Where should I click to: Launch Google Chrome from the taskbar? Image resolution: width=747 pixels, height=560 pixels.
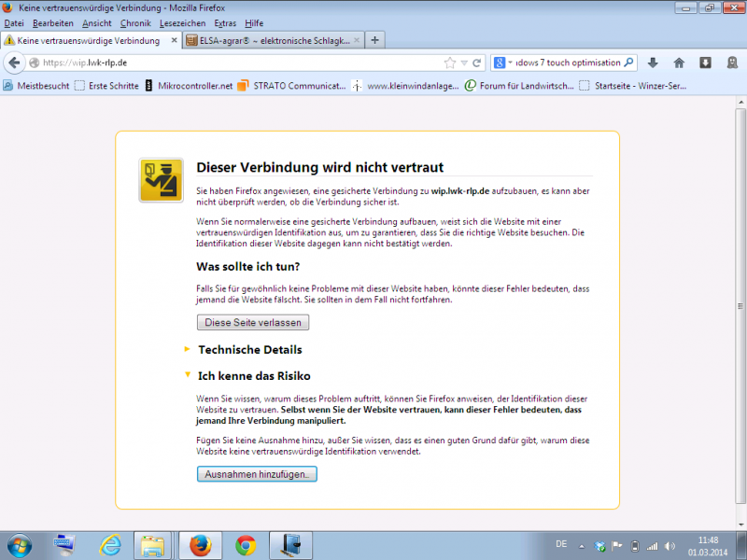click(x=245, y=545)
